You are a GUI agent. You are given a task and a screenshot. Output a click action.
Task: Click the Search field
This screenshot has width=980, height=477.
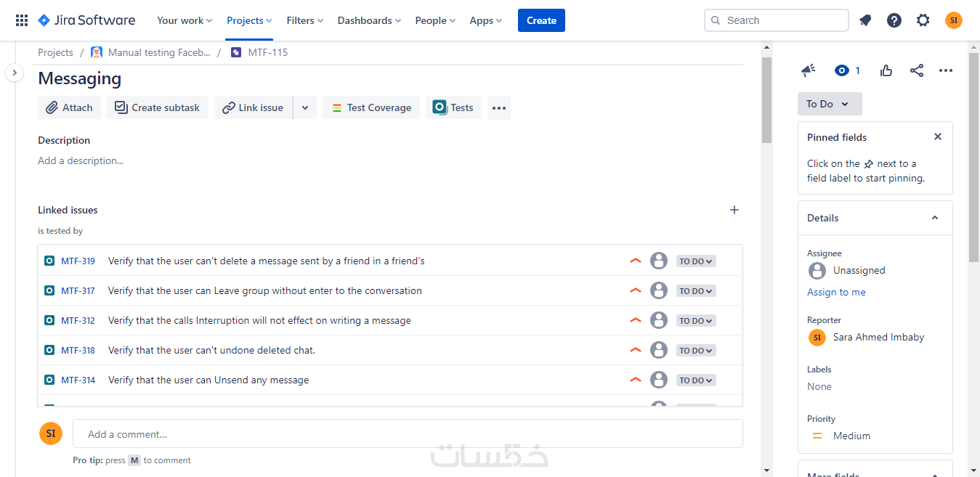click(777, 20)
